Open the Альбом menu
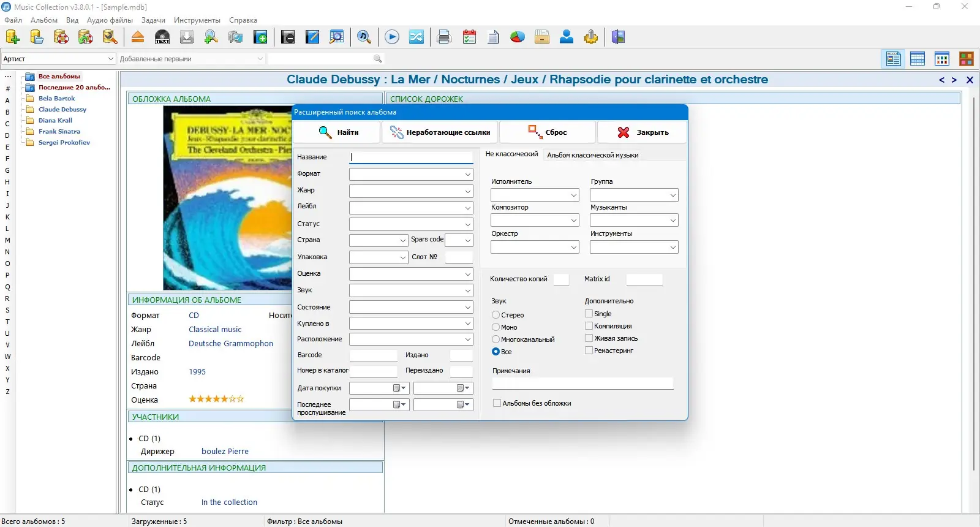 click(x=44, y=20)
